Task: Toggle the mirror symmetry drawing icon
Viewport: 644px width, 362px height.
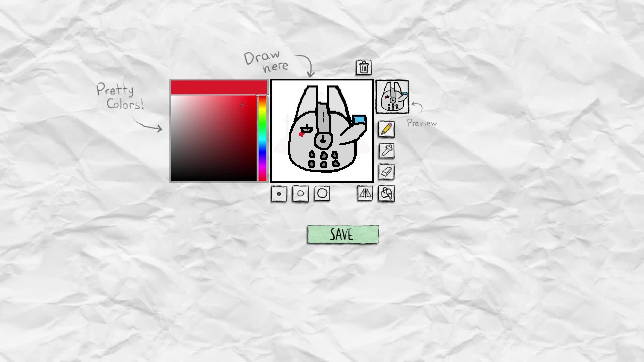Action: [x=365, y=193]
